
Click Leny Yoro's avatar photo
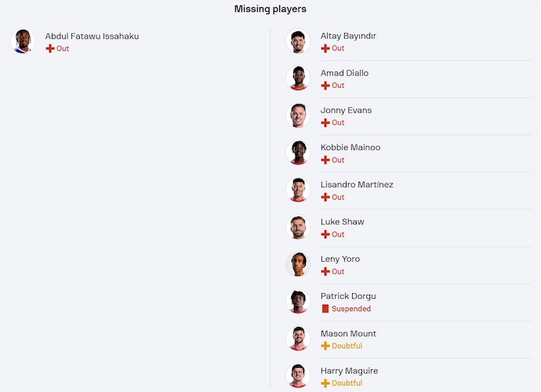298,264
